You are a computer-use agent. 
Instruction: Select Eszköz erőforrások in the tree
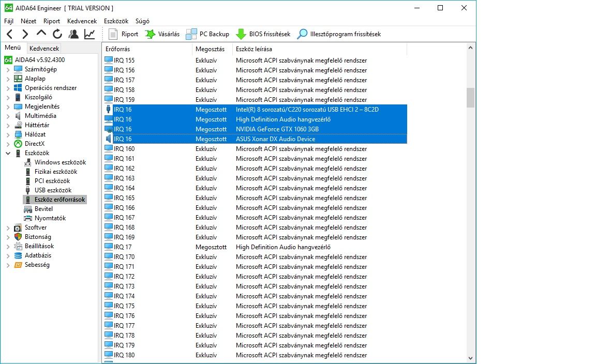(59, 200)
